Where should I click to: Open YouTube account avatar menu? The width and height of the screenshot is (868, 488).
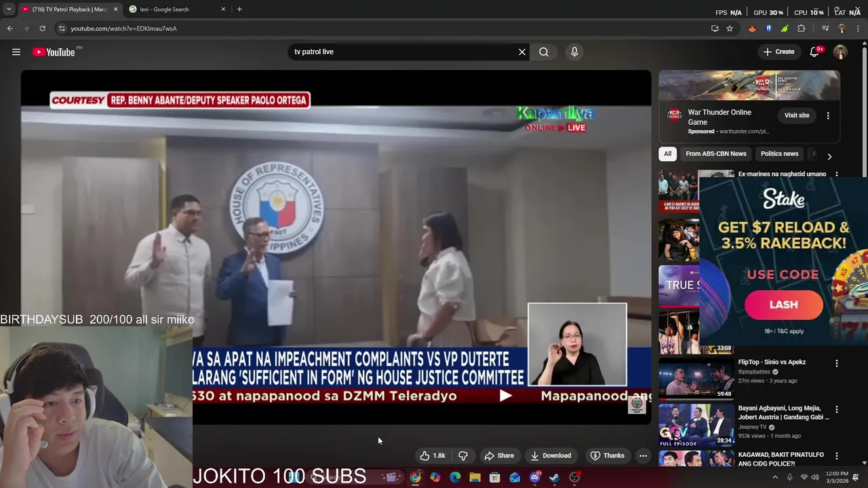pyautogui.click(x=840, y=52)
